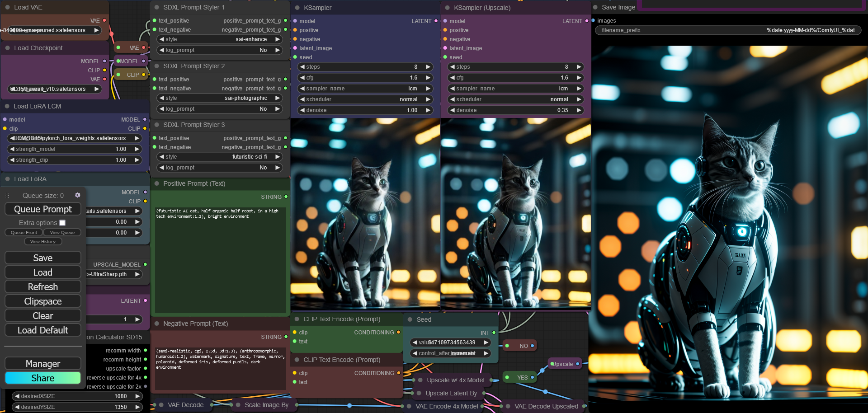Open the Clipspace button

click(43, 301)
